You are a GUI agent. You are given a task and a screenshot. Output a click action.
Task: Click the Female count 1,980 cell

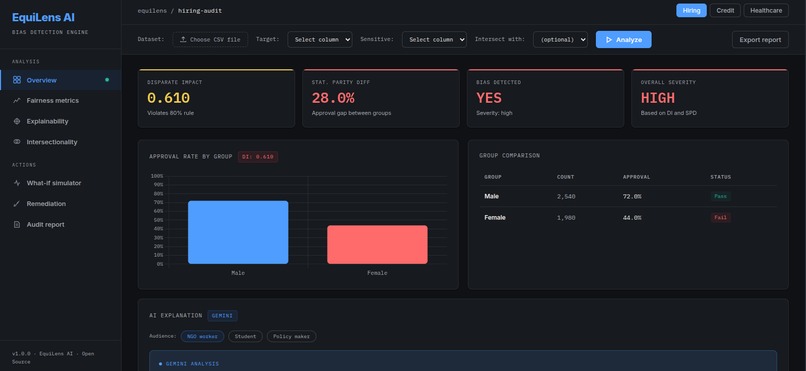point(566,218)
